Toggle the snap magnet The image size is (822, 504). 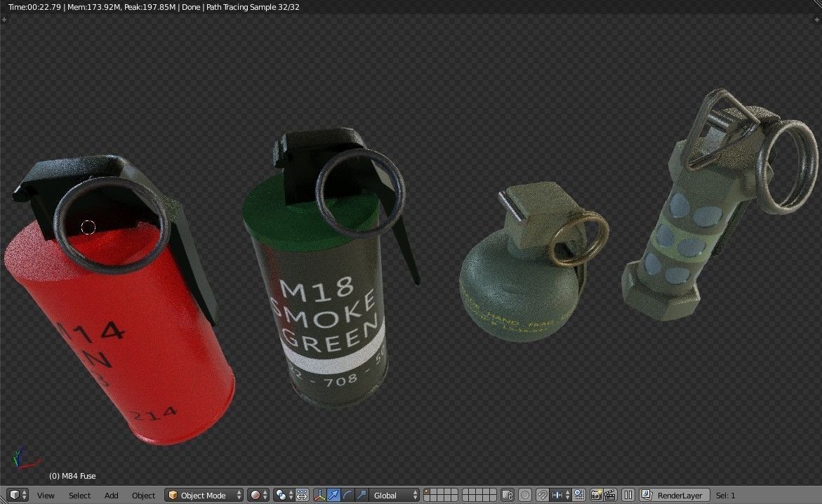click(x=542, y=495)
